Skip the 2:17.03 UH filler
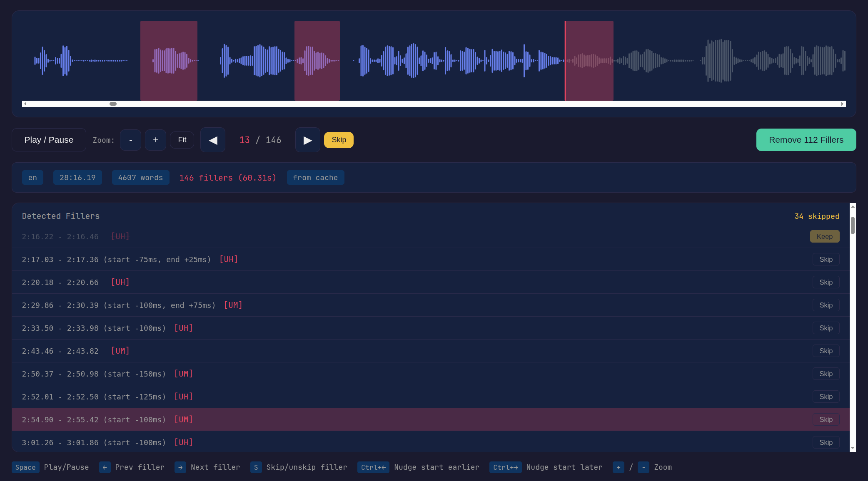Image resolution: width=868 pixels, height=481 pixels. coord(826,259)
